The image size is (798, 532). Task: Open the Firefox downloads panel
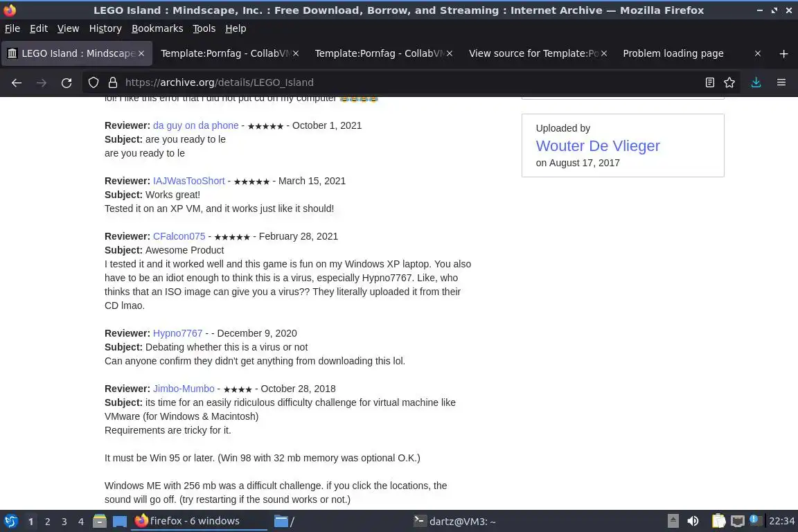click(x=756, y=82)
